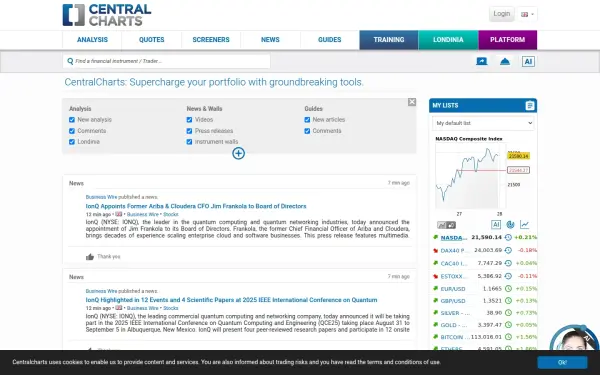
Task: Toggle the chart view switch below the chart
Action: [446, 225]
